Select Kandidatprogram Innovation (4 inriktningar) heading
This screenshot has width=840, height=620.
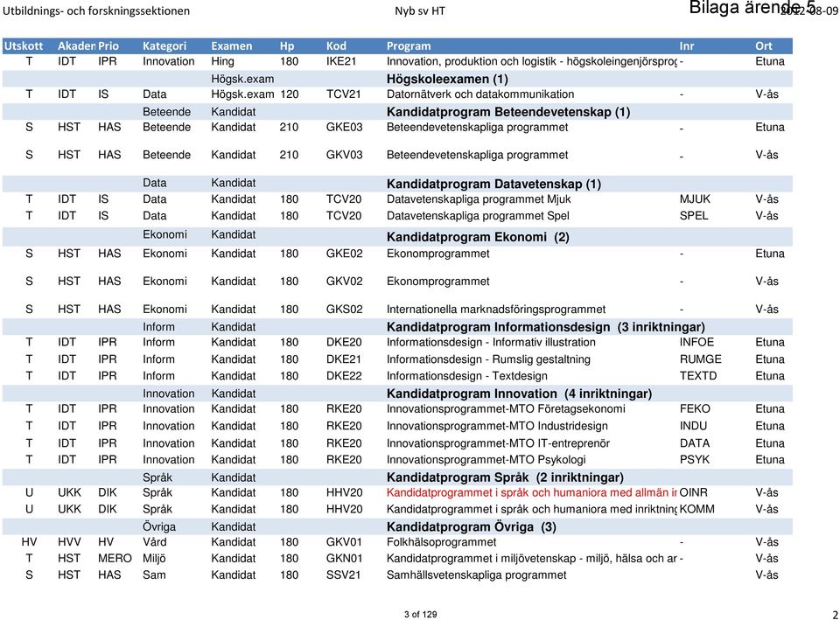[519, 394]
